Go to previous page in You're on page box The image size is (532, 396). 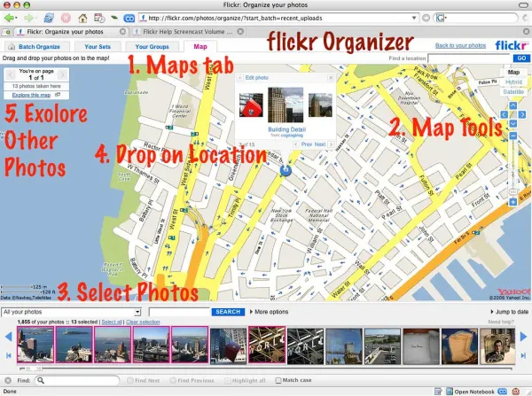pos(11,74)
